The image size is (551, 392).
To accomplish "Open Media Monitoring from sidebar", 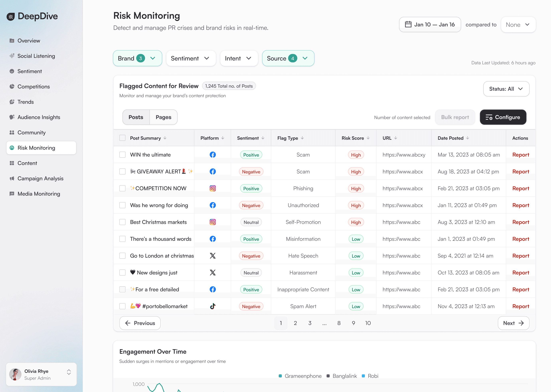I will click(x=39, y=194).
